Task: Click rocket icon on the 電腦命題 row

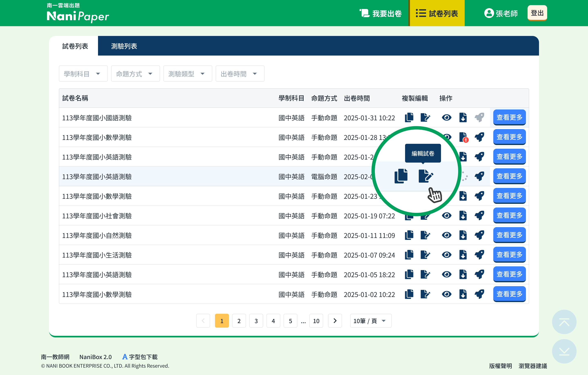Action: [479, 176]
